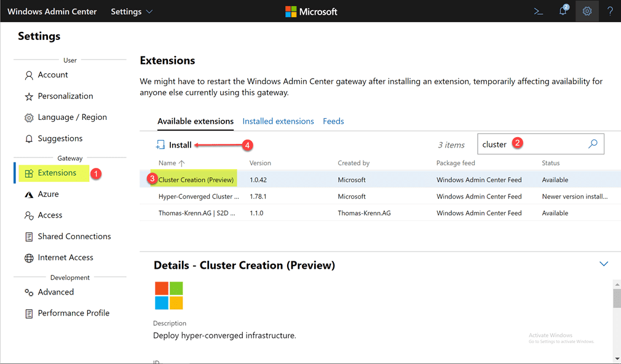Collapse the Details pane chevron

(603, 264)
